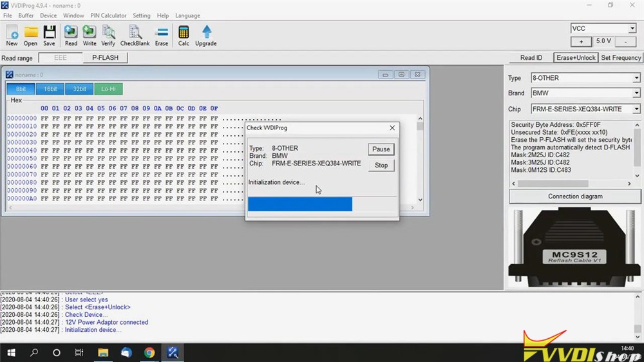Click the Upgrade arrow icon
The height and width of the screenshot is (362, 644).
(x=206, y=35)
